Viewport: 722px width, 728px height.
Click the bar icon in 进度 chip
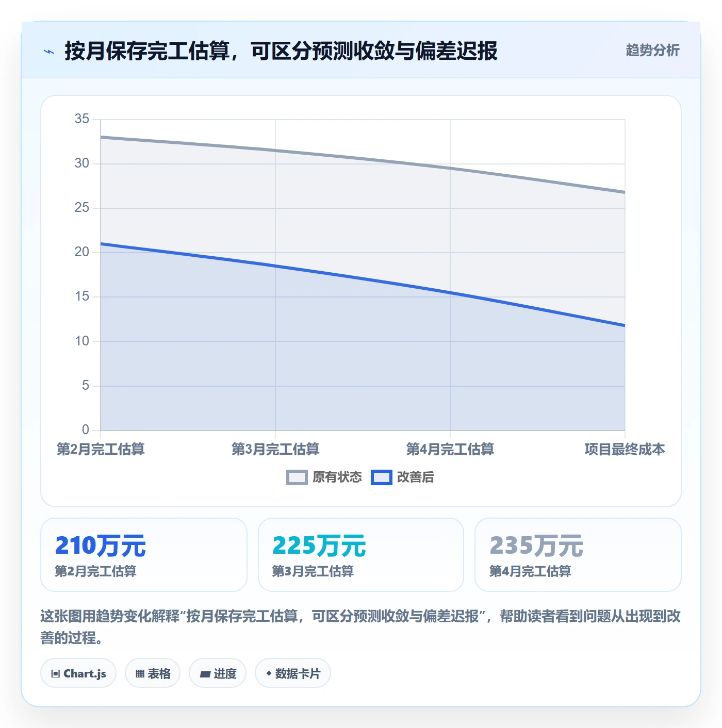tap(205, 674)
